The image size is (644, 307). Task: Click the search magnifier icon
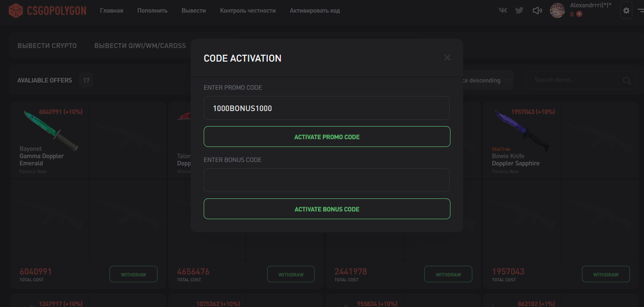coord(626,81)
